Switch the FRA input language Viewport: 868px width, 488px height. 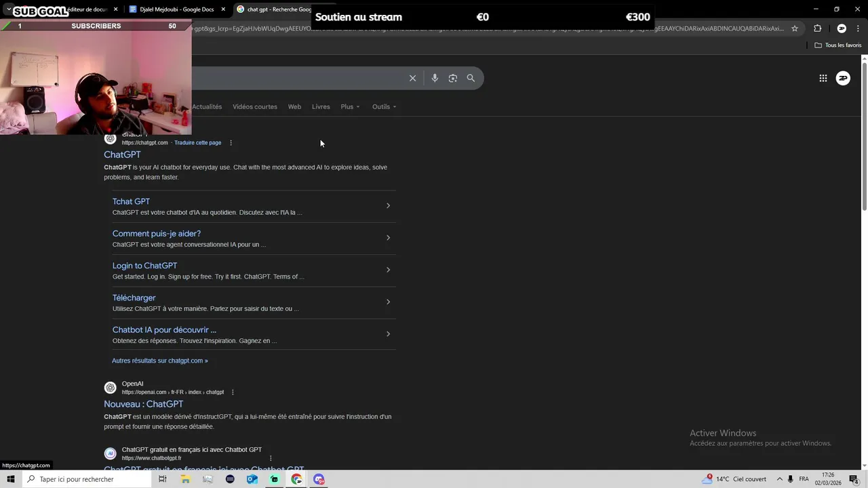tap(804, 479)
